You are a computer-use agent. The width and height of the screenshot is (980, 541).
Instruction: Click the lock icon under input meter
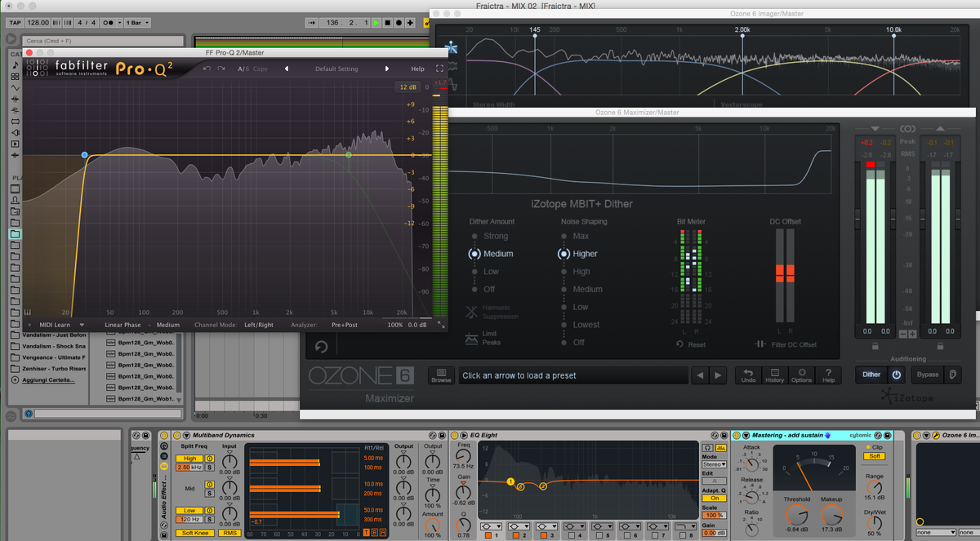[x=875, y=346]
